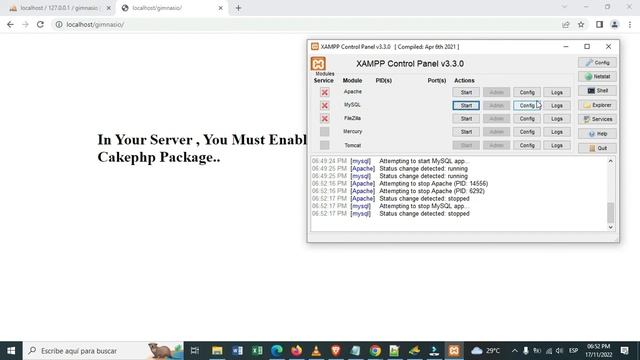
Task: Open Word from taskbar
Action: (x=237, y=351)
